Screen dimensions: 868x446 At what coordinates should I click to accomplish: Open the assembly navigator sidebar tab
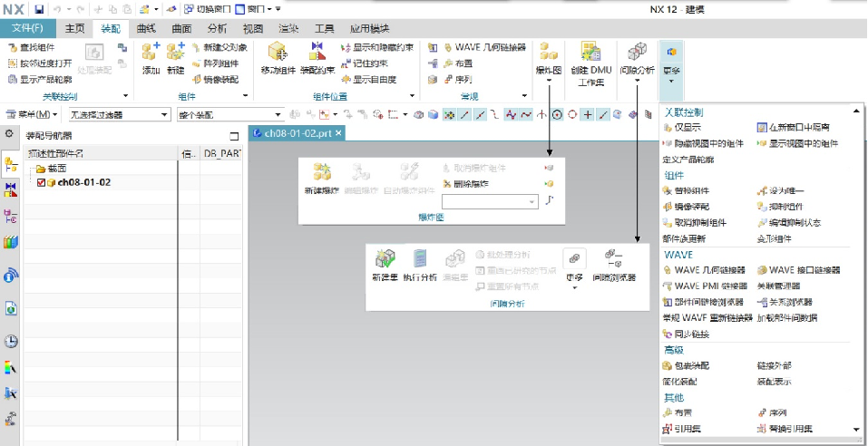tap(11, 164)
